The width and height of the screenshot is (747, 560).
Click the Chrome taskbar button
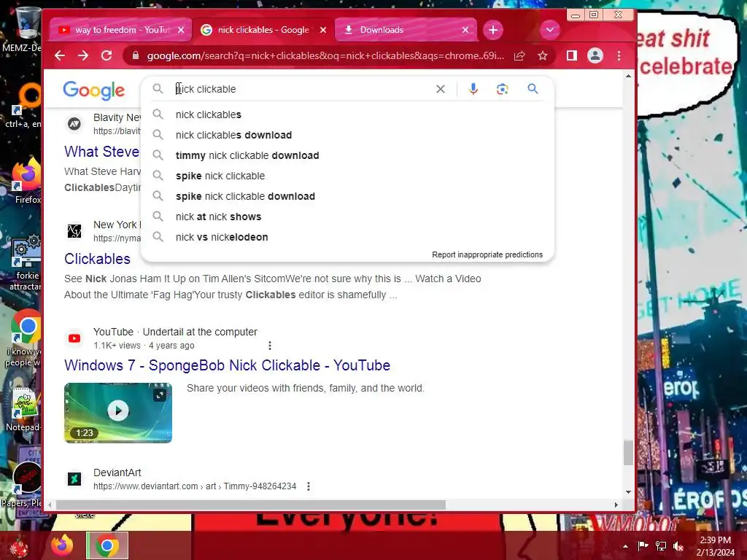107,545
